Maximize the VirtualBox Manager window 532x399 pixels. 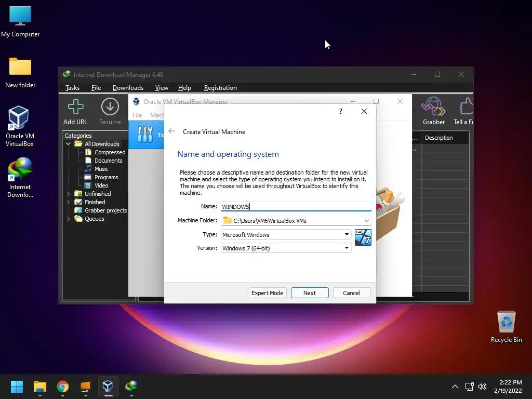376,101
